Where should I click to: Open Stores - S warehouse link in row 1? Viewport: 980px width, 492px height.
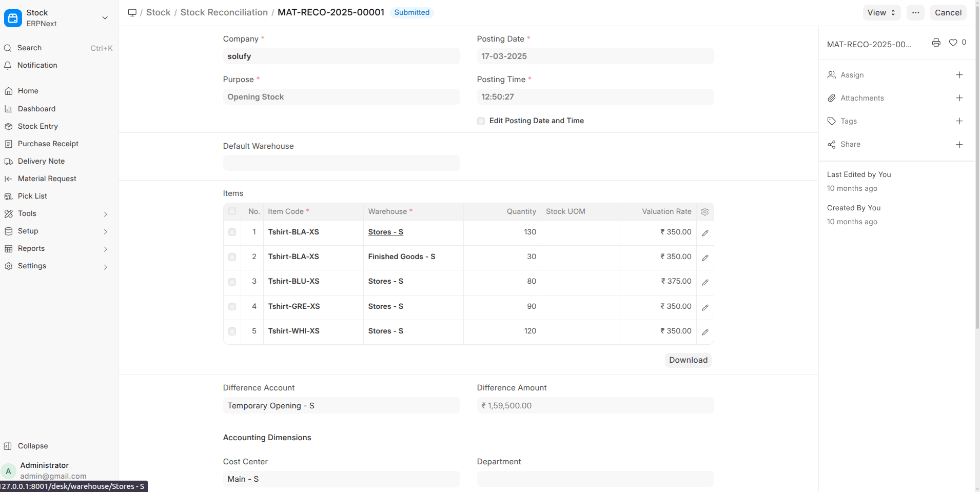pyautogui.click(x=385, y=232)
